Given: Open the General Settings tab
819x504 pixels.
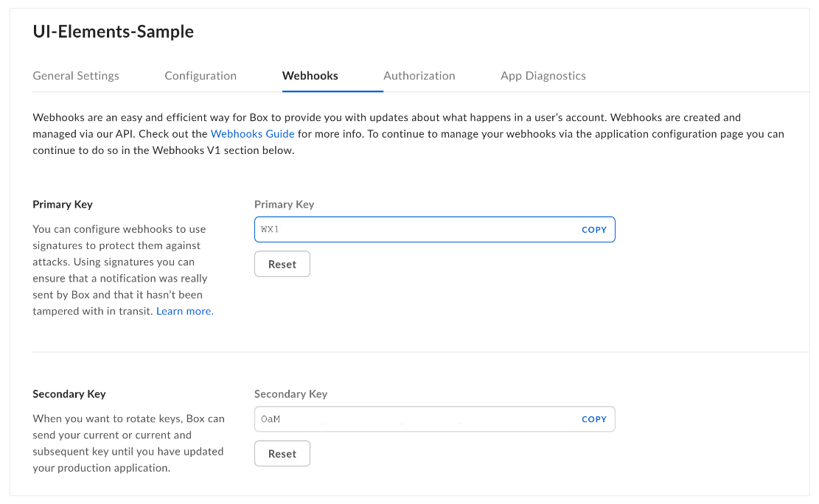Looking at the screenshot, I should [x=76, y=76].
